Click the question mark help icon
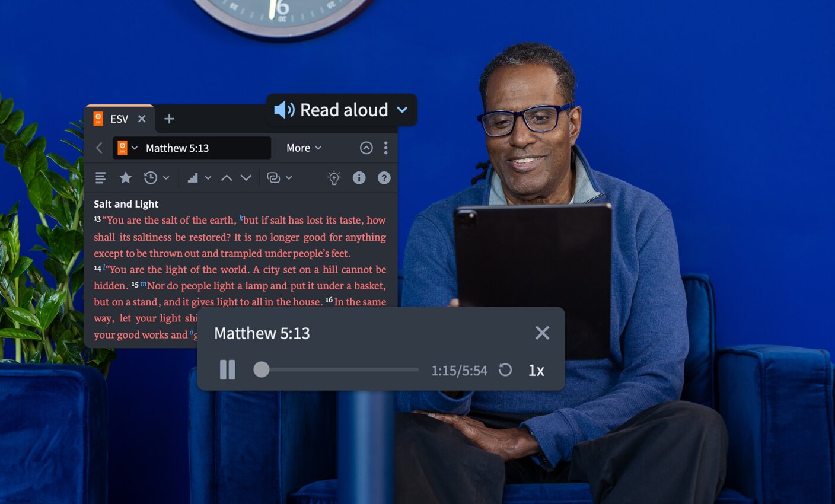This screenshot has height=504, width=835. [384, 178]
